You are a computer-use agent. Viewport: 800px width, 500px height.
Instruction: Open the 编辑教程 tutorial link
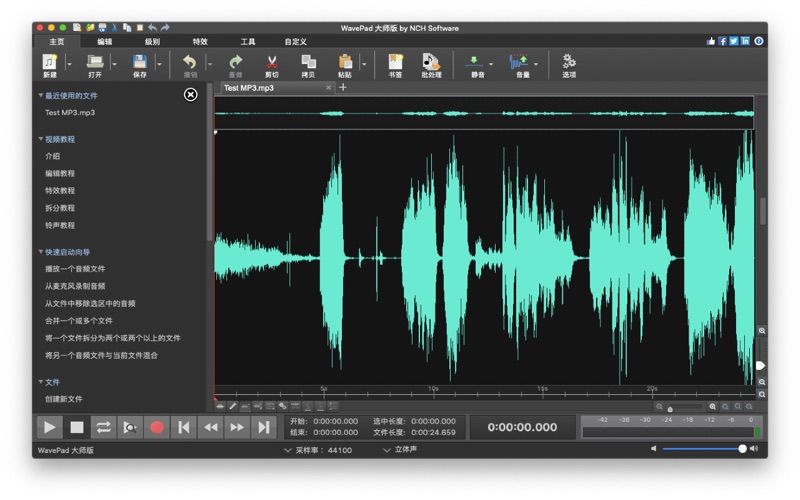click(x=59, y=173)
